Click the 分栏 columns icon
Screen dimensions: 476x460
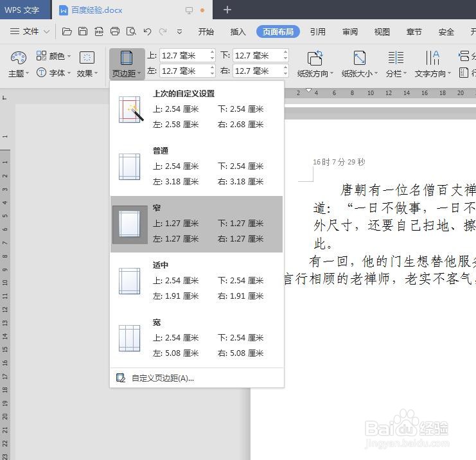[396, 58]
